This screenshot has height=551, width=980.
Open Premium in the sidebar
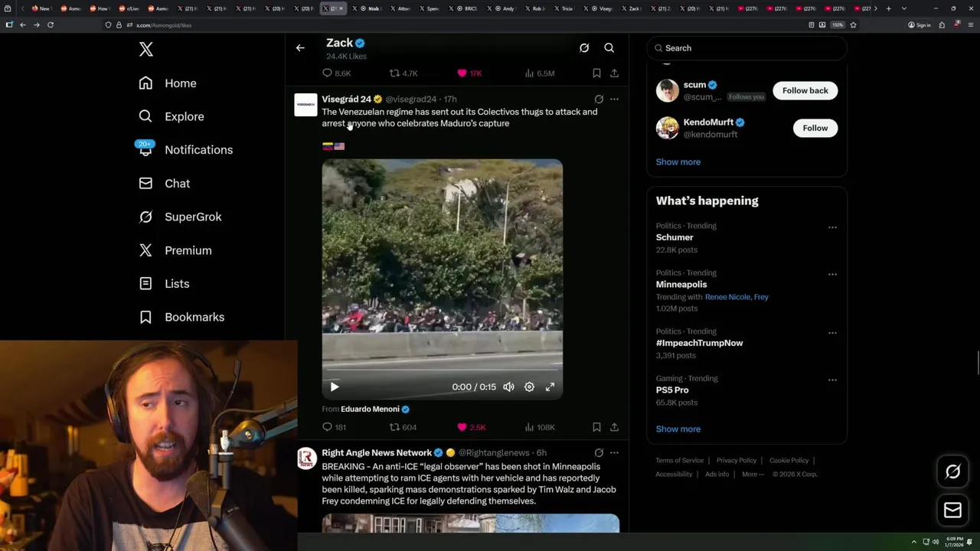point(175,250)
